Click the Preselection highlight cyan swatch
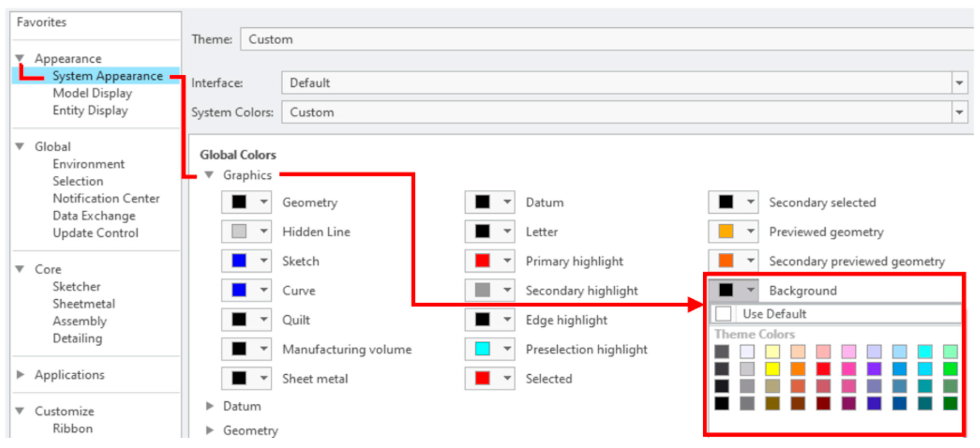This screenshot has height=448, width=980. pyautogui.click(x=482, y=349)
